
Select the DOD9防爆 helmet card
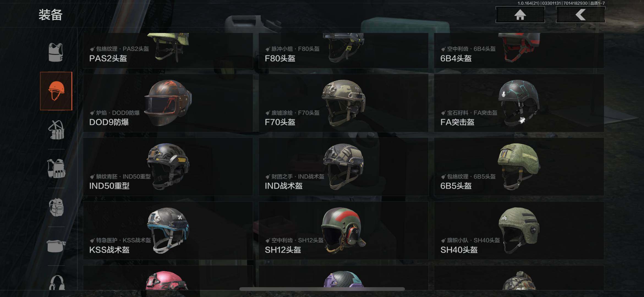pyautogui.click(x=168, y=103)
